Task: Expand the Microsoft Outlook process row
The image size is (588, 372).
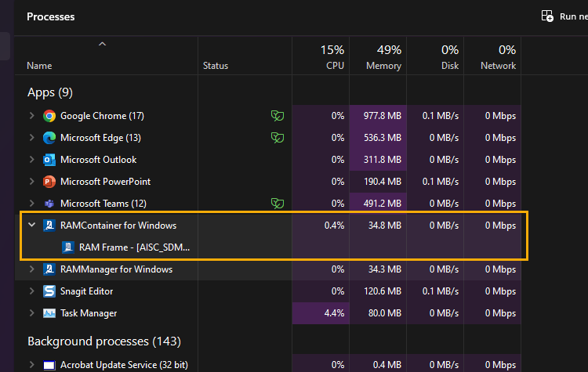Action: coord(32,160)
